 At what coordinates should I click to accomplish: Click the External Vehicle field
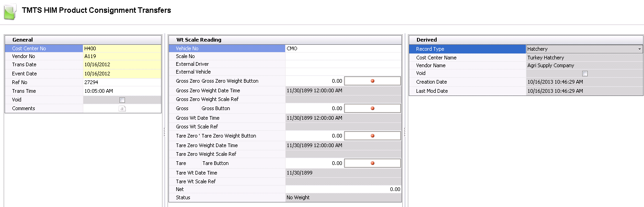(343, 72)
